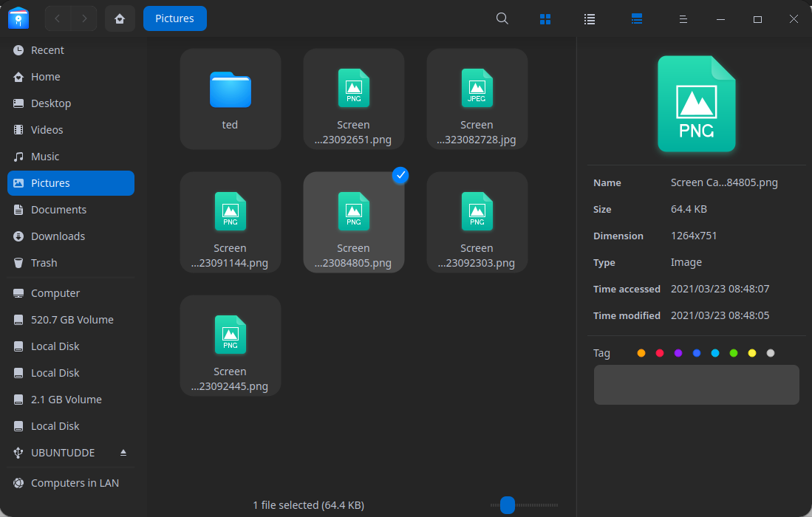This screenshot has height=517, width=812.
Task: Switch to list view
Action: pyautogui.click(x=590, y=19)
